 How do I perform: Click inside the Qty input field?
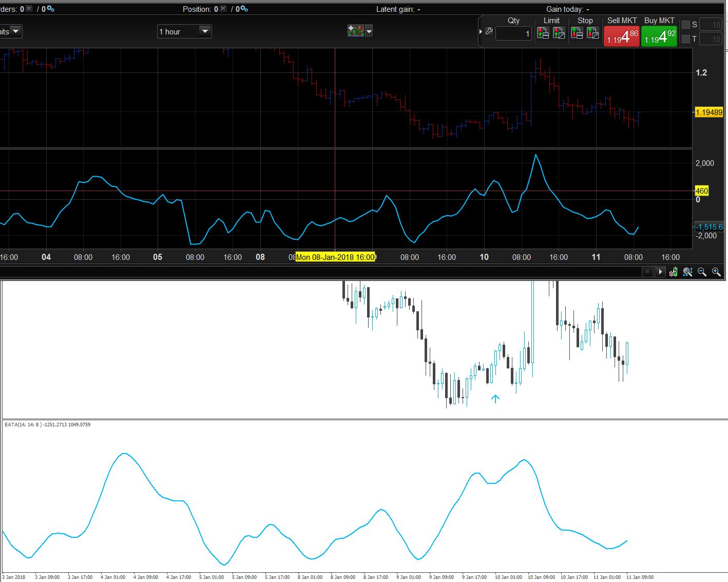(513, 33)
